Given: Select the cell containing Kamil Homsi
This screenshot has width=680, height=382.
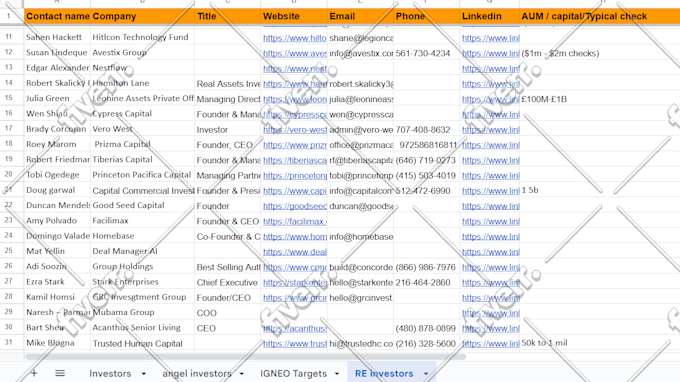Looking at the screenshot, I should point(57,297).
